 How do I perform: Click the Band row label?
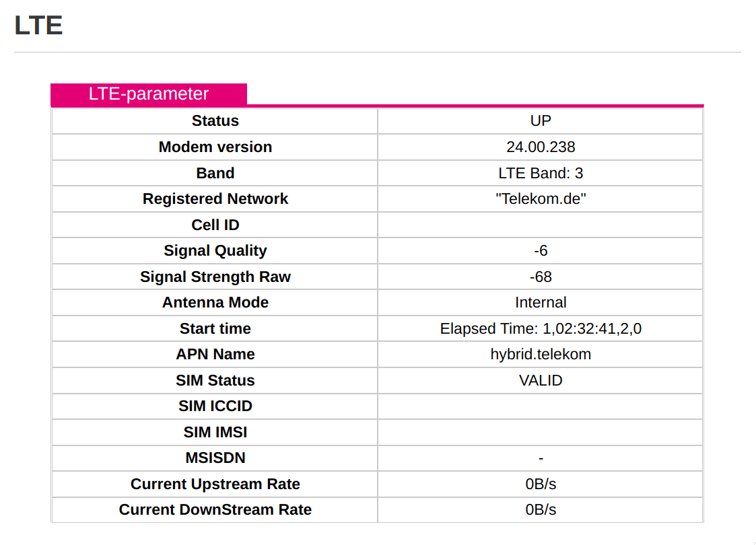pyautogui.click(x=215, y=173)
